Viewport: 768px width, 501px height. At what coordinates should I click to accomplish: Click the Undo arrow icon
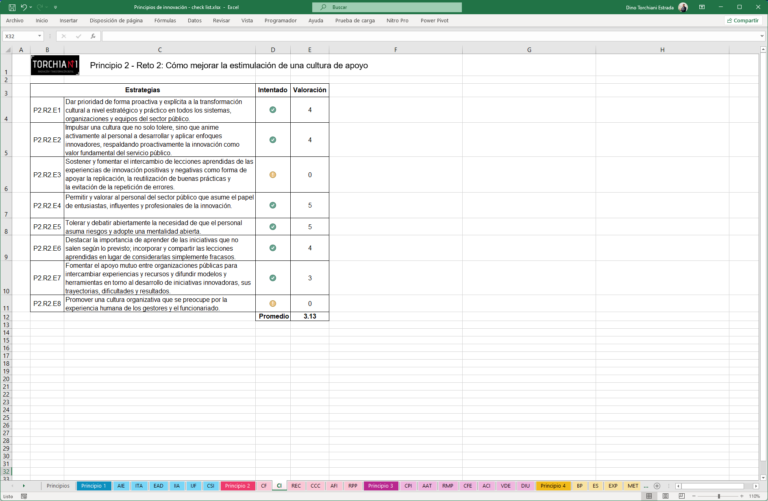tap(23, 7)
